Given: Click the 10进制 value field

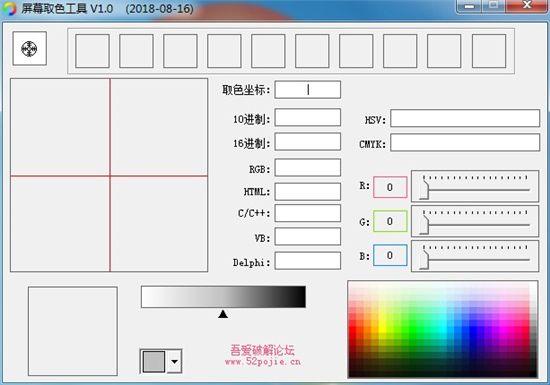Looking at the screenshot, I should tap(308, 117).
